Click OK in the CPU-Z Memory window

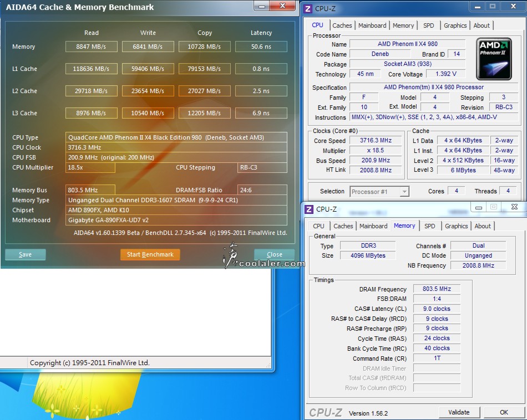(504, 412)
